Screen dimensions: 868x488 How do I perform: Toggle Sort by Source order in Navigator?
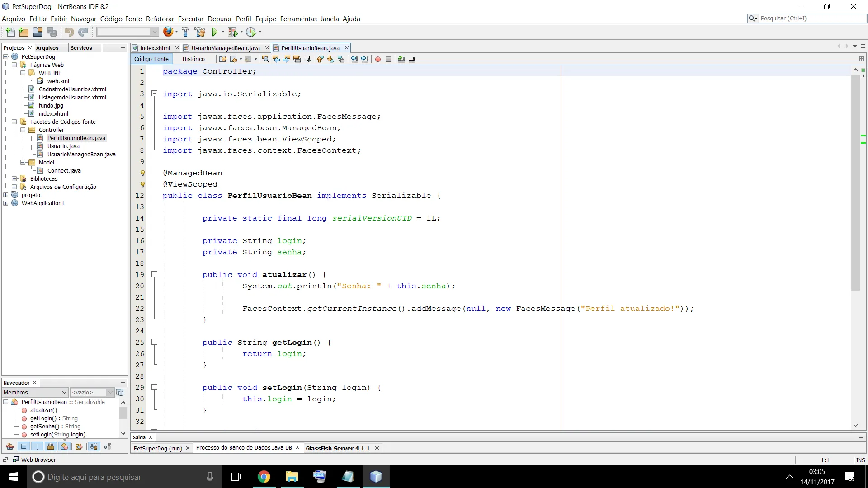108,446
